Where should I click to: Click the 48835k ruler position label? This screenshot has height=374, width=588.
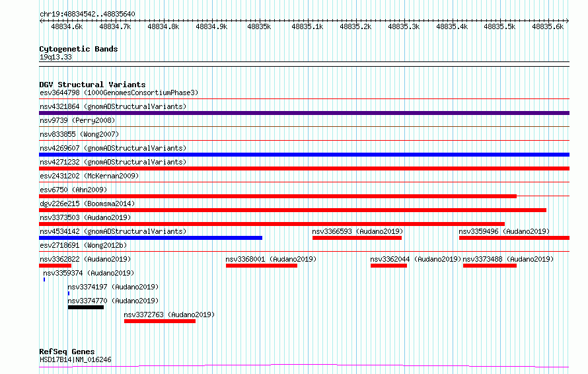tap(259, 26)
